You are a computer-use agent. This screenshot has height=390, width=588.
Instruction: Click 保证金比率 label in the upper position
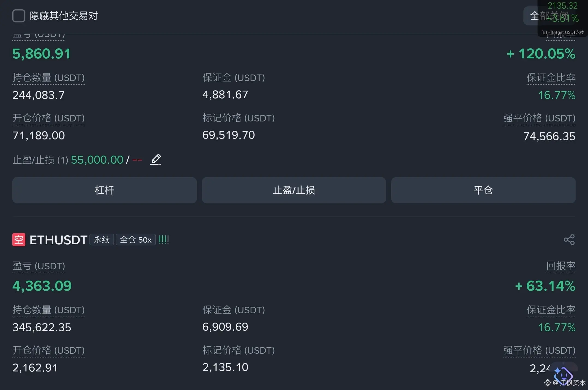point(551,78)
